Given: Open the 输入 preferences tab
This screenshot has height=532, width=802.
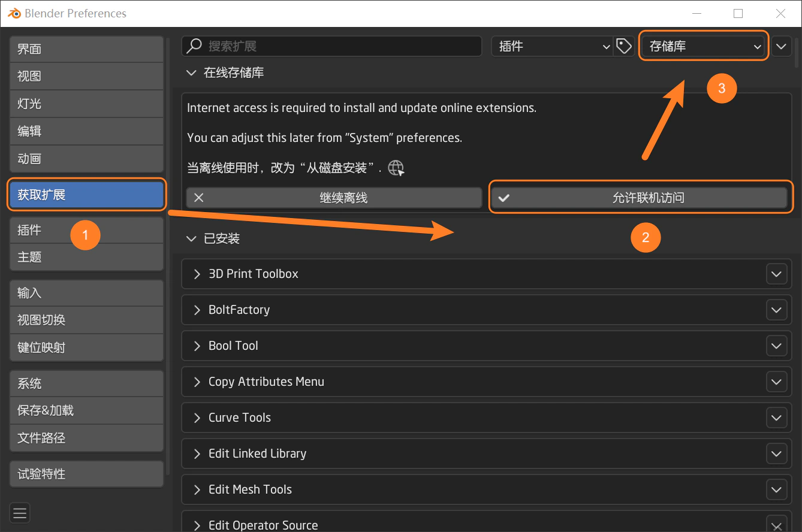Looking at the screenshot, I should tap(86, 293).
